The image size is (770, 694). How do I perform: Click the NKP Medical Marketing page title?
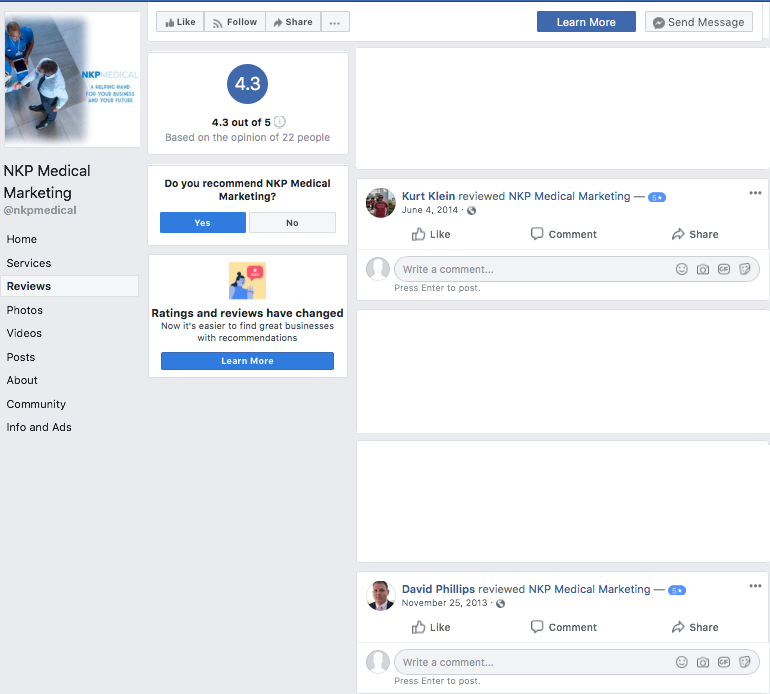(x=47, y=182)
